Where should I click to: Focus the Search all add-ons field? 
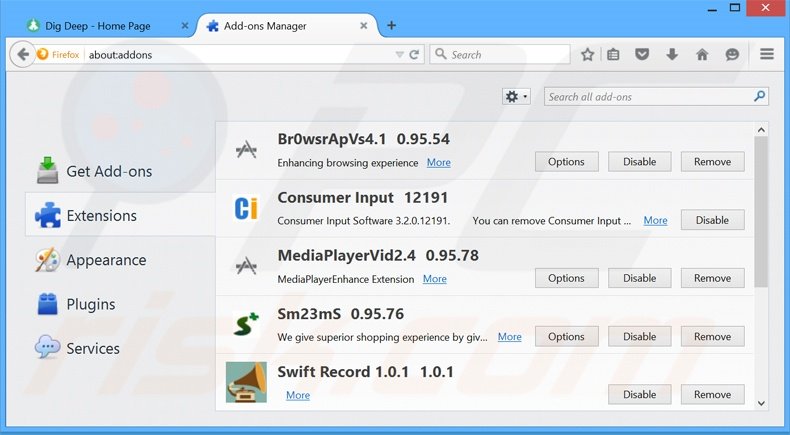(656, 97)
